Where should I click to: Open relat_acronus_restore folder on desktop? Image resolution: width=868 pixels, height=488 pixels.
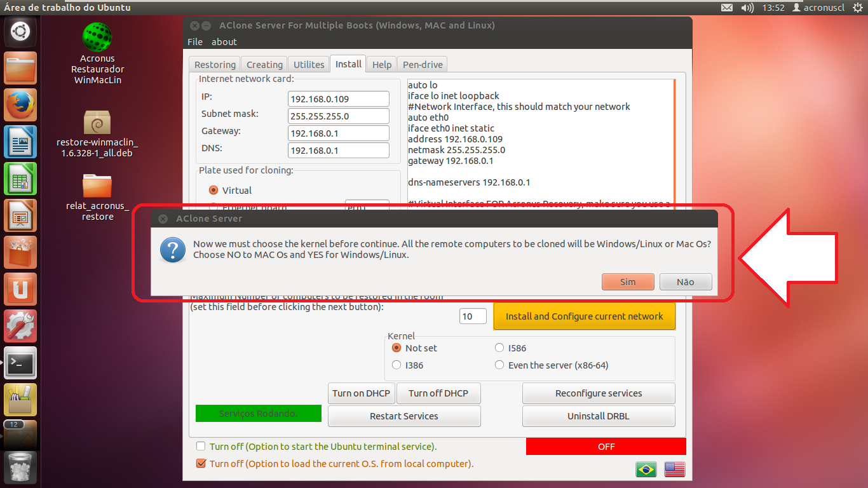[97, 198]
